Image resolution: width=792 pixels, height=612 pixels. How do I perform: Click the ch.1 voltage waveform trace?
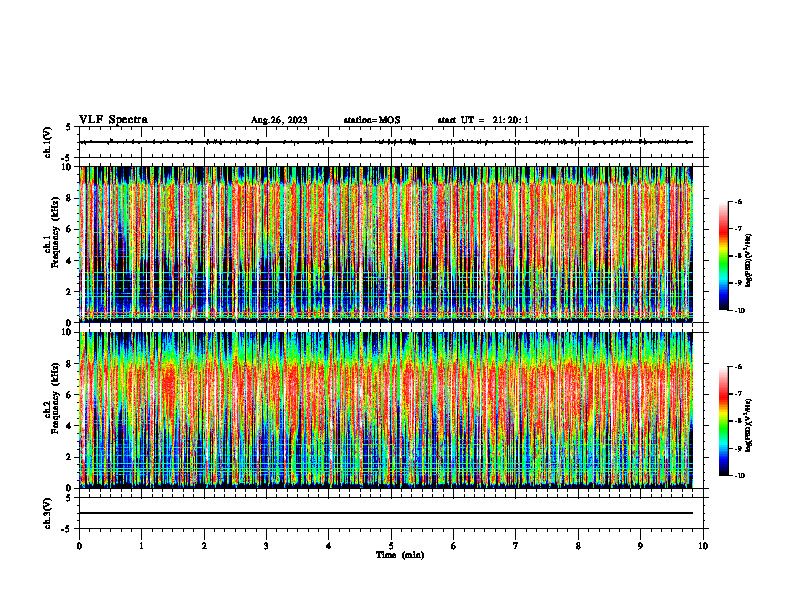point(386,142)
